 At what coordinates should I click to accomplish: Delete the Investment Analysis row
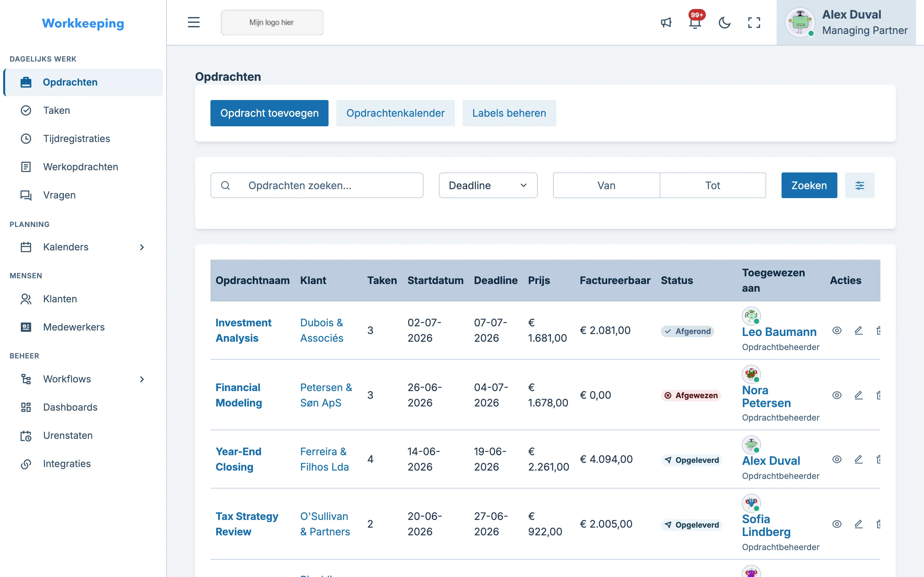pyautogui.click(x=878, y=330)
